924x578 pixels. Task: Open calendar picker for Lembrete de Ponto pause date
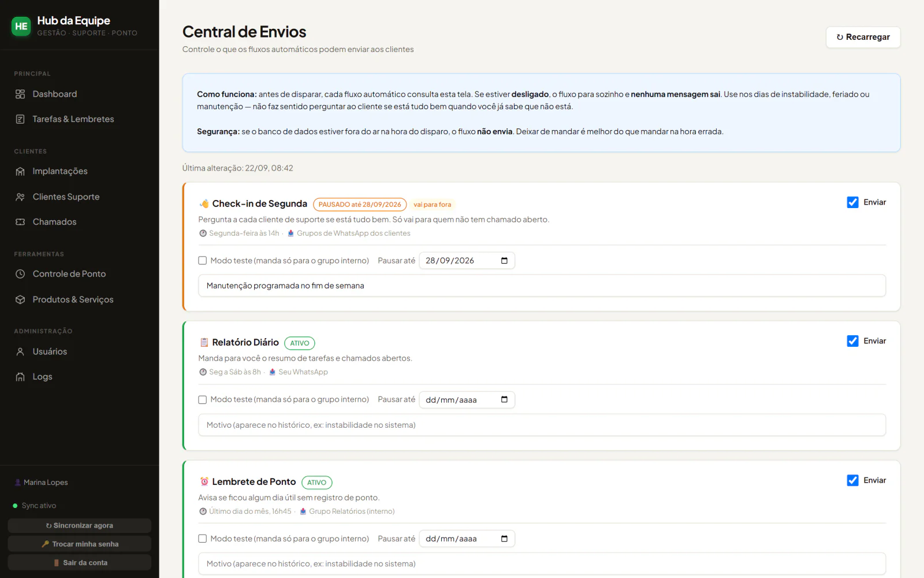[504, 539]
